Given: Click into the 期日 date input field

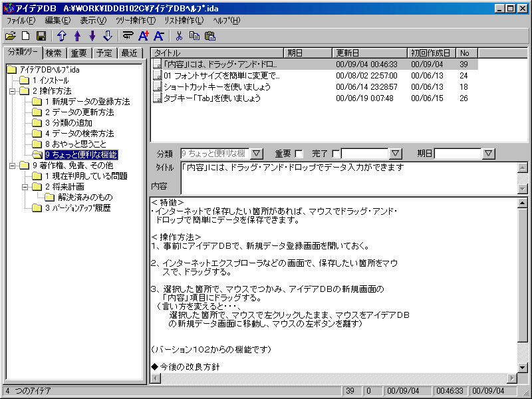Looking at the screenshot, I should click(x=458, y=154).
